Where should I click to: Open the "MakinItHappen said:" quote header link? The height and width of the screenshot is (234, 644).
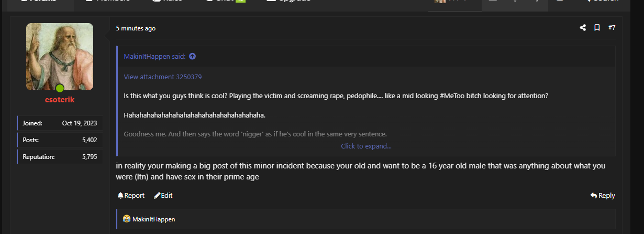click(x=155, y=57)
